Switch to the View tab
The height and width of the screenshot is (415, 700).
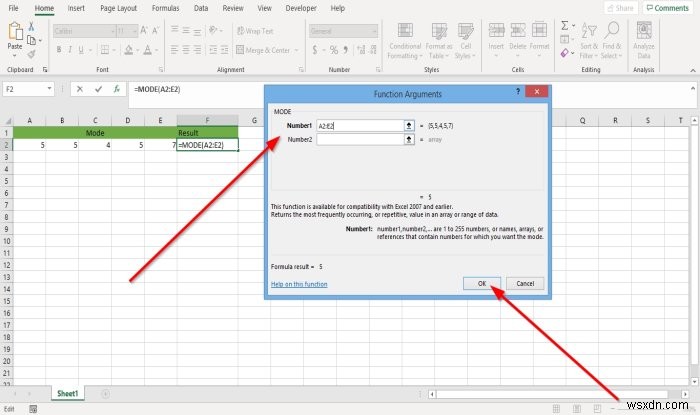(x=264, y=8)
